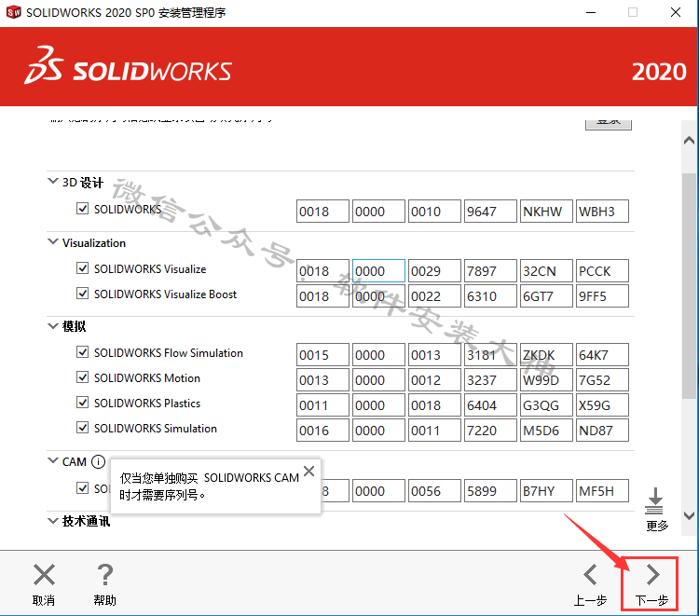Click Plastics serial field X59G
This screenshot has width=699, height=616.
[x=602, y=404]
